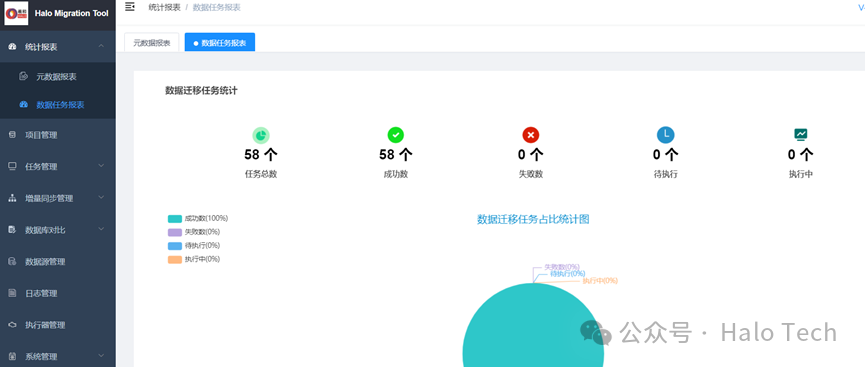Click the 数据任务报表 sidebar icon
The image size is (865, 367).
coord(23,104)
